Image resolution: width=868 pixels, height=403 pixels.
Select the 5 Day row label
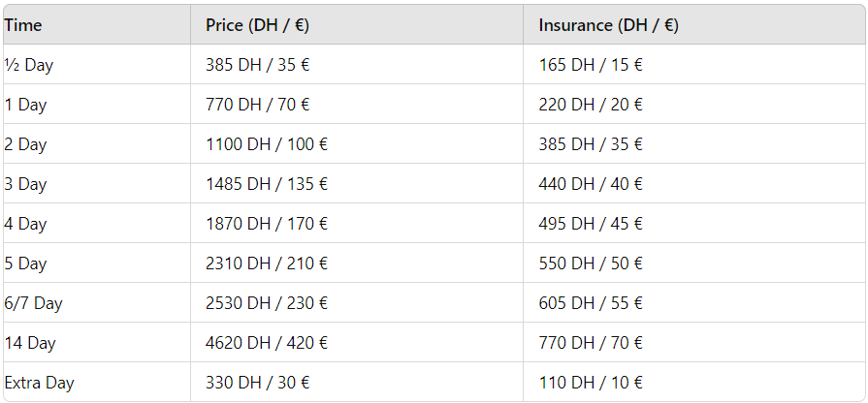point(25,263)
